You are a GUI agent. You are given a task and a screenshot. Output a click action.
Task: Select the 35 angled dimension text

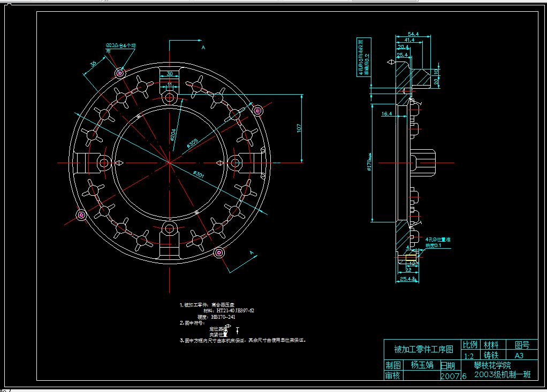point(94,64)
